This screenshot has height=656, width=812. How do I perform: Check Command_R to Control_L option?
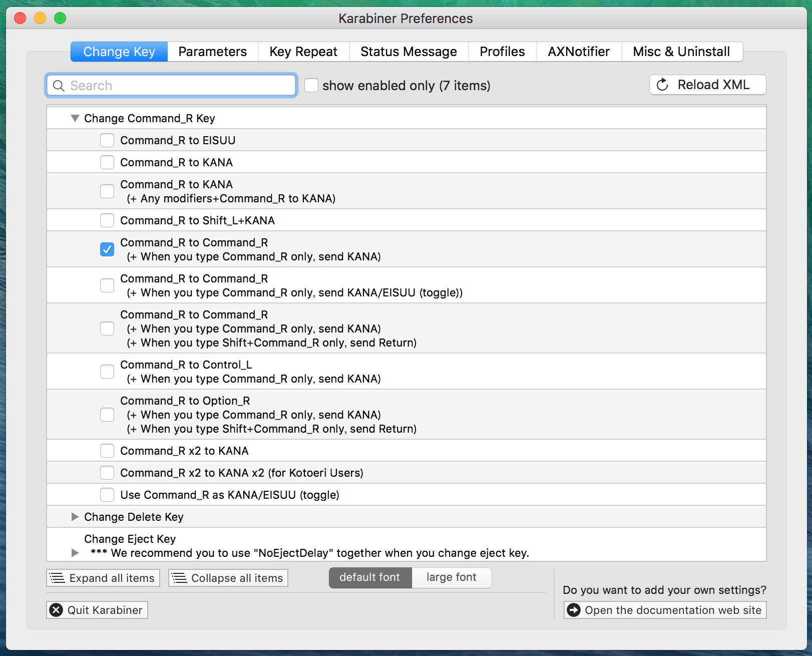pyautogui.click(x=107, y=372)
